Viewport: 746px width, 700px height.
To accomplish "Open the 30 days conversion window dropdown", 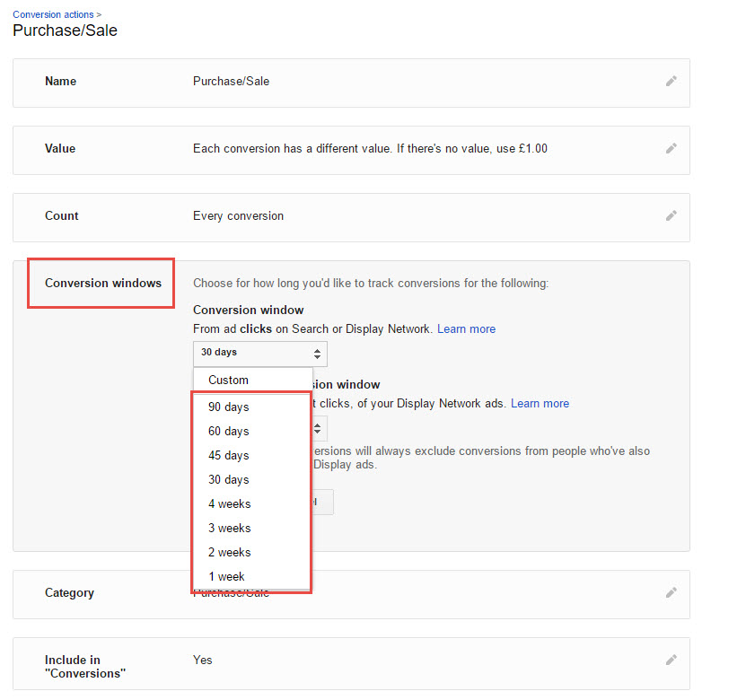I will pyautogui.click(x=259, y=353).
